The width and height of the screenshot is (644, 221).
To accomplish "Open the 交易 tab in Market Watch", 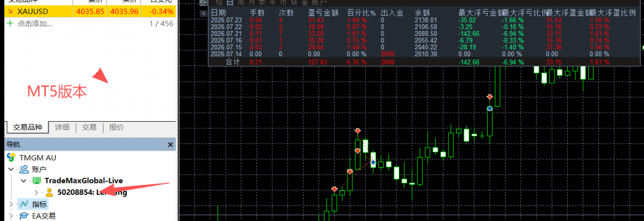I will coord(89,128).
